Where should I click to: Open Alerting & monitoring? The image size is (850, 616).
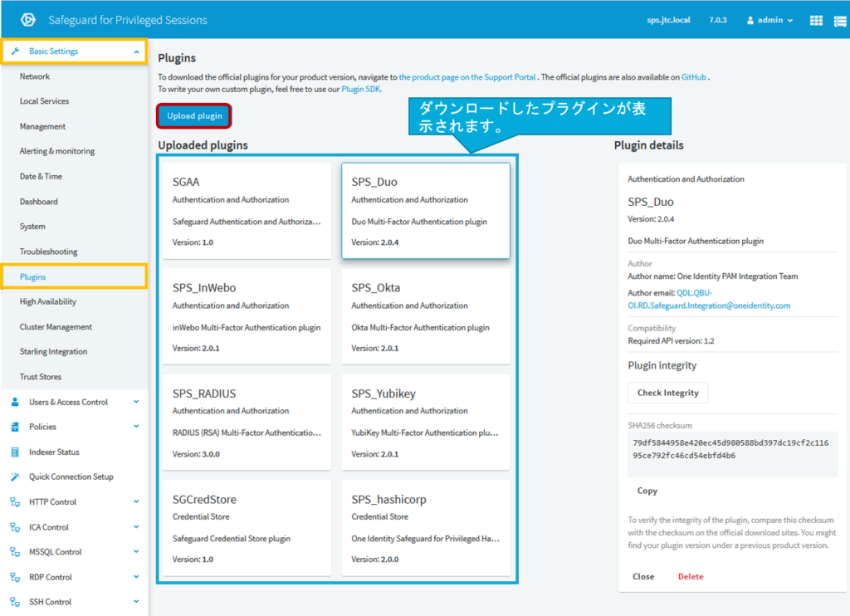pos(57,151)
